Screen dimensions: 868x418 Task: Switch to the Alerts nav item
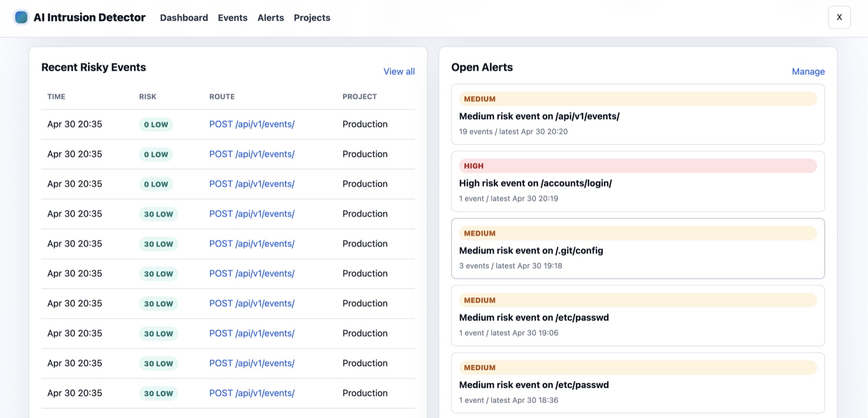[x=271, y=18]
